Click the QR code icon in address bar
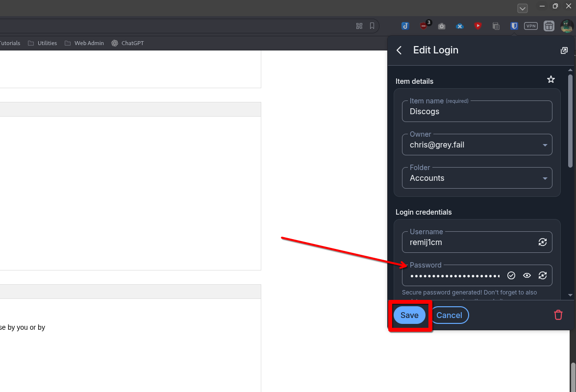 [359, 26]
